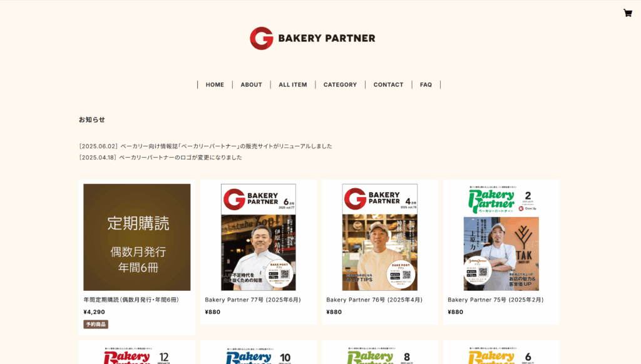Screen dimensions: 641x364
Task: Open the Bakery Partner 75号 product title
Action: click(x=496, y=300)
